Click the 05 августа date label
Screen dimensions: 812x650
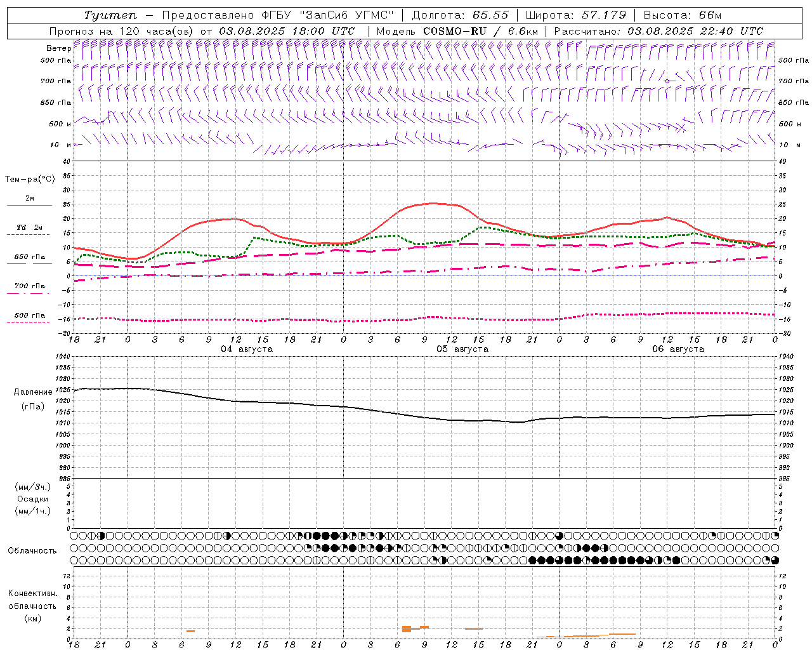462,349
